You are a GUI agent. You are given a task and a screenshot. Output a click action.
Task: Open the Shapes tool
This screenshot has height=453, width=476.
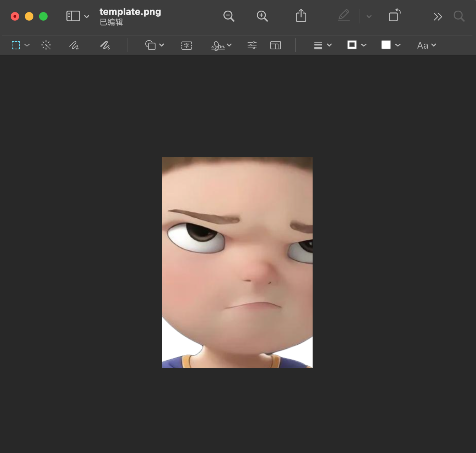pos(151,45)
